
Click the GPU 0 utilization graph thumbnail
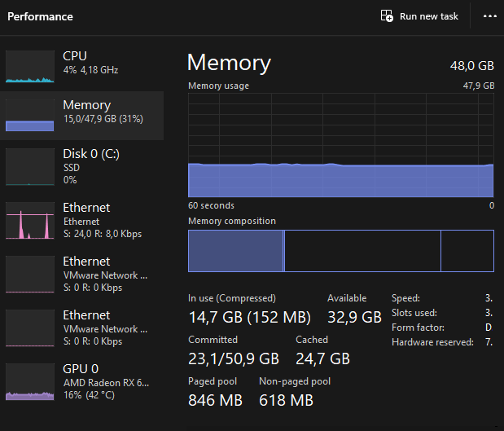click(x=30, y=382)
